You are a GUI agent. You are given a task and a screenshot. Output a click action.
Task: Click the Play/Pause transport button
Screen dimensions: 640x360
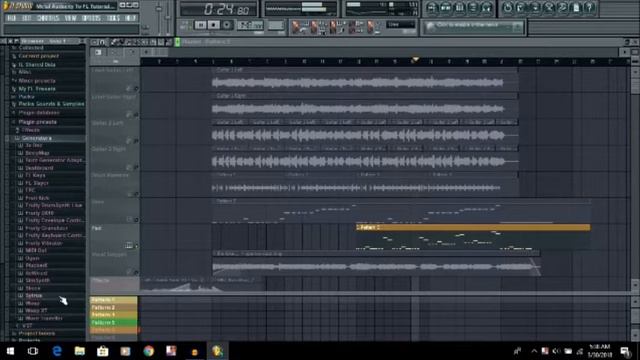click(x=200, y=25)
